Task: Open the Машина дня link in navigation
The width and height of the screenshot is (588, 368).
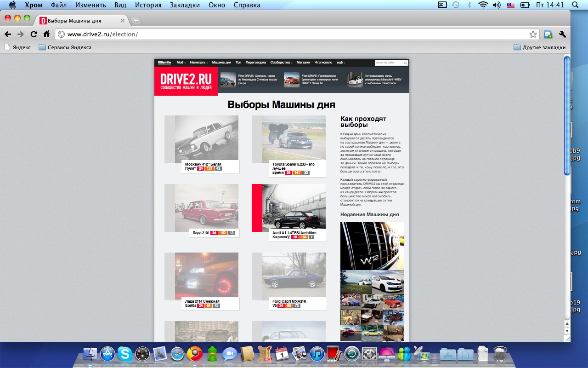Action: pyautogui.click(x=221, y=63)
